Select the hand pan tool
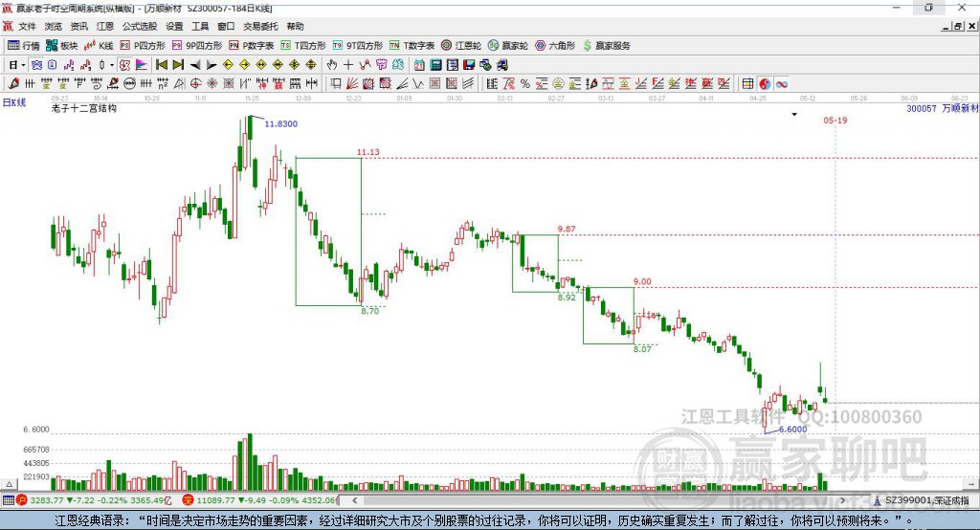 pyautogui.click(x=331, y=65)
